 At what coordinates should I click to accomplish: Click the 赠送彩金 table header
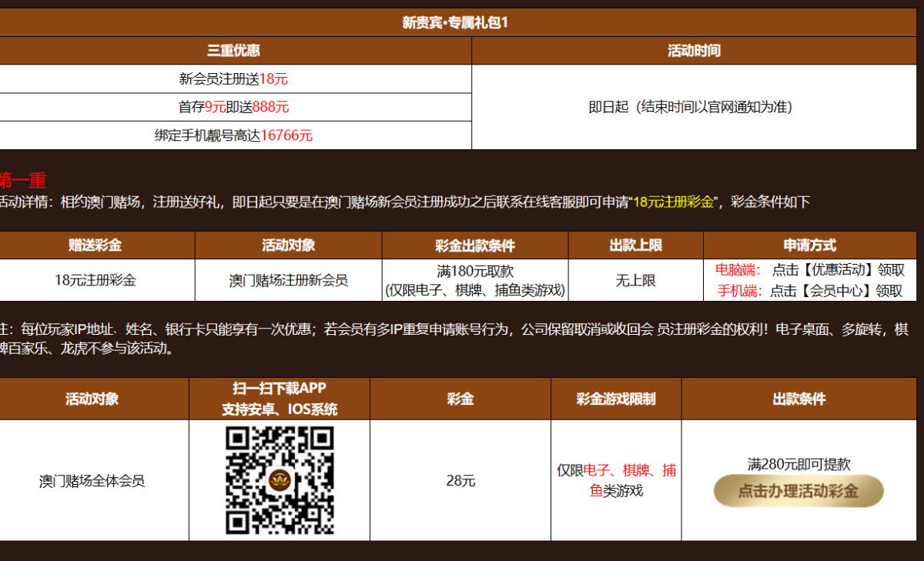95,245
